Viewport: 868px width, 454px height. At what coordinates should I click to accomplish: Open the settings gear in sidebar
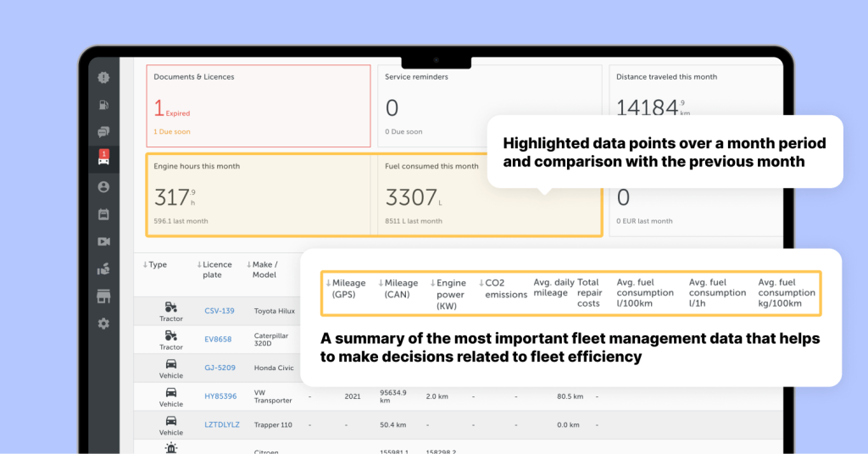tap(103, 323)
